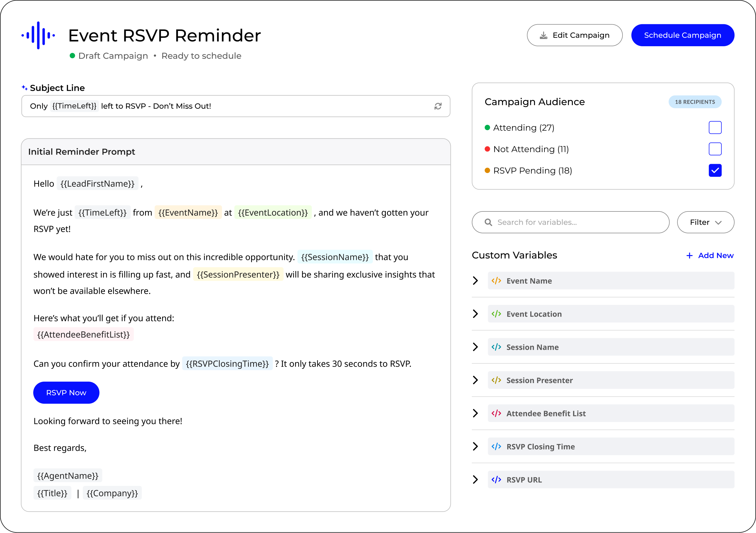
Task: Click into the Subject Line field
Action: pyautogui.click(x=236, y=106)
